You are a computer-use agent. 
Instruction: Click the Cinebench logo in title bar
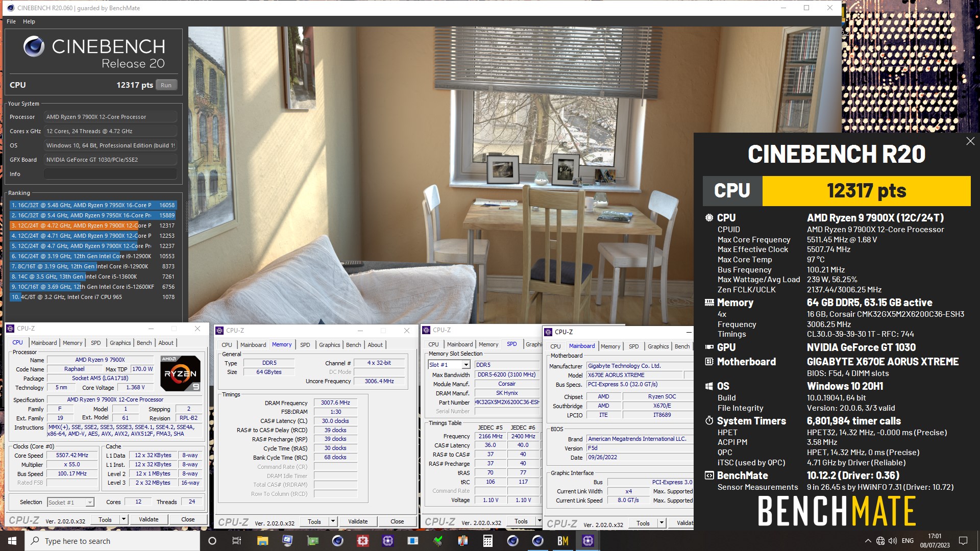(x=10, y=8)
